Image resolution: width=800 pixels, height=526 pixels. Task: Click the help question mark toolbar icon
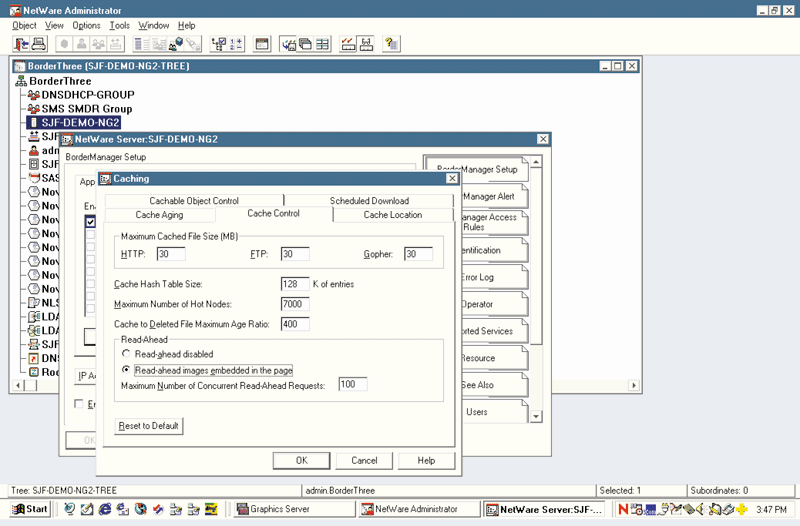coord(391,44)
